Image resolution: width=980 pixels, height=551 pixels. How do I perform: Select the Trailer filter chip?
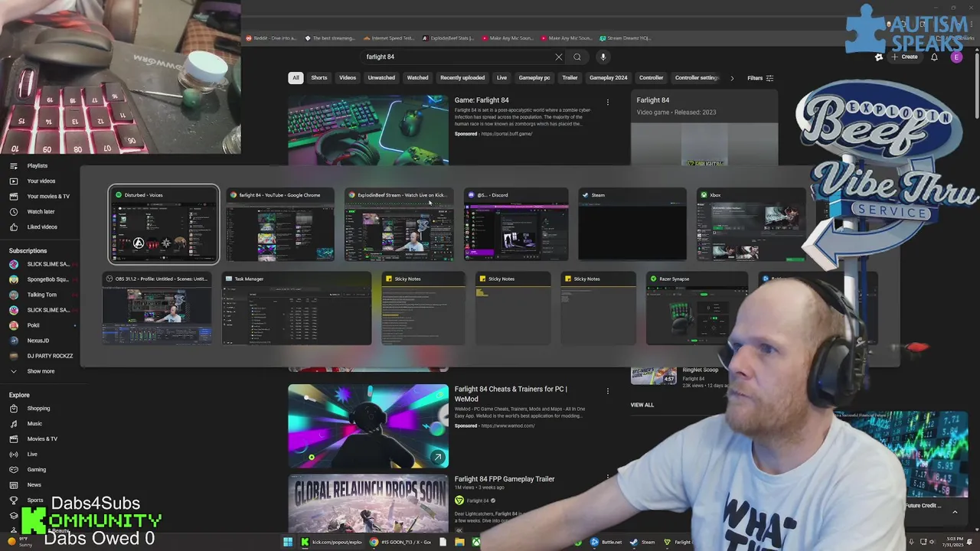pyautogui.click(x=570, y=78)
